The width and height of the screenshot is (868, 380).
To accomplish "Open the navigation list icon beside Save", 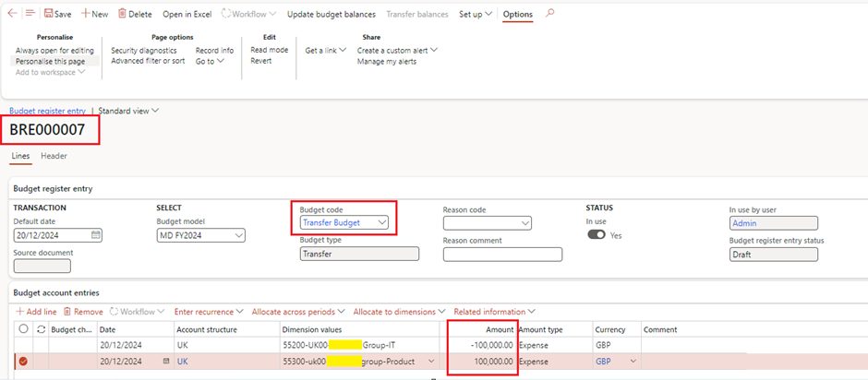I will point(30,13).
